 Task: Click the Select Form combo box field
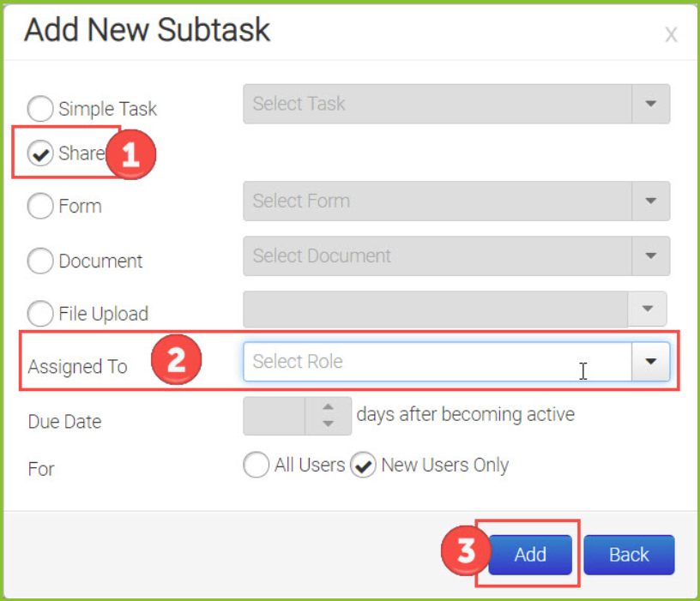(x=437, y=201)
